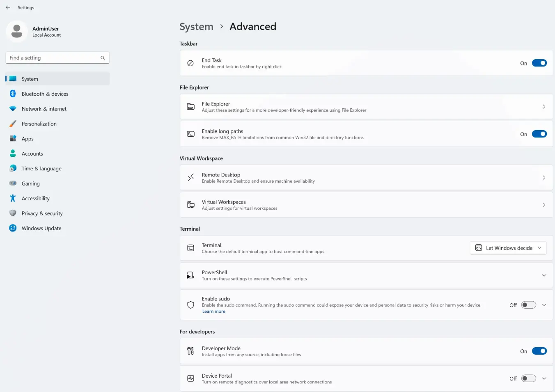555x392 pixels.
Task: Go to Time & language section
Action: coord(41,169)
